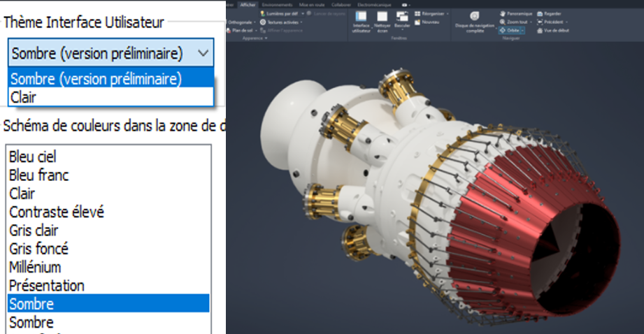Click the Zoom tout magnifier icon
Viewport: 644px width, 334px height.
click(x=502, y=22)
